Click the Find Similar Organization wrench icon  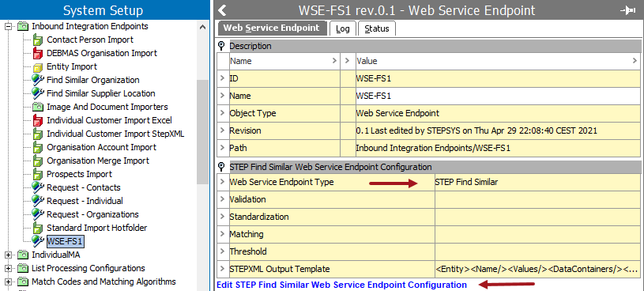(38, 80)
